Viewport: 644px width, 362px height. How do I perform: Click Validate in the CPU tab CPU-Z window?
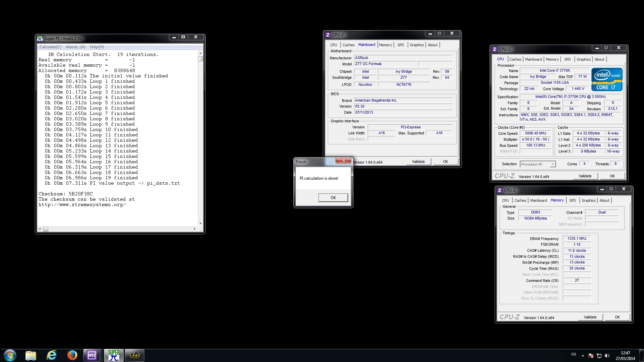pyautogui.click(x=585, y=176)
